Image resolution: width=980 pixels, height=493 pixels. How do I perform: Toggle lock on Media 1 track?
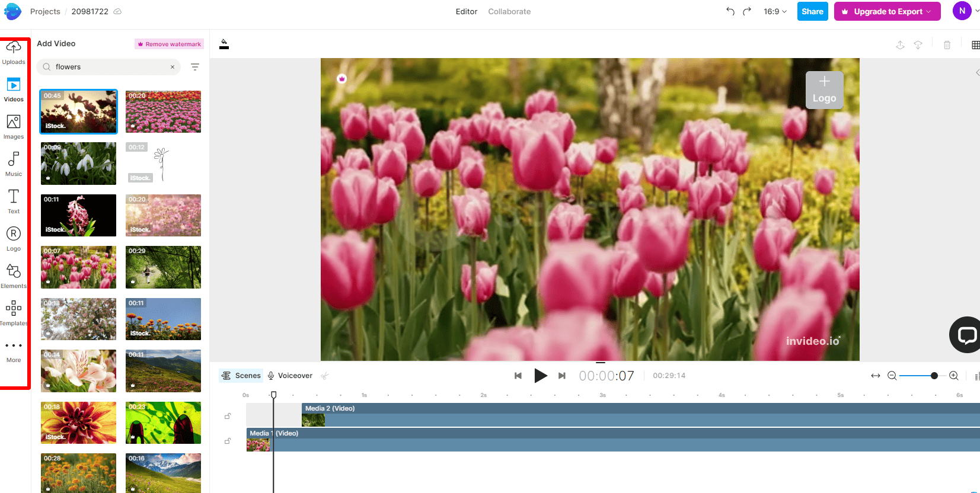click(228, 441)
